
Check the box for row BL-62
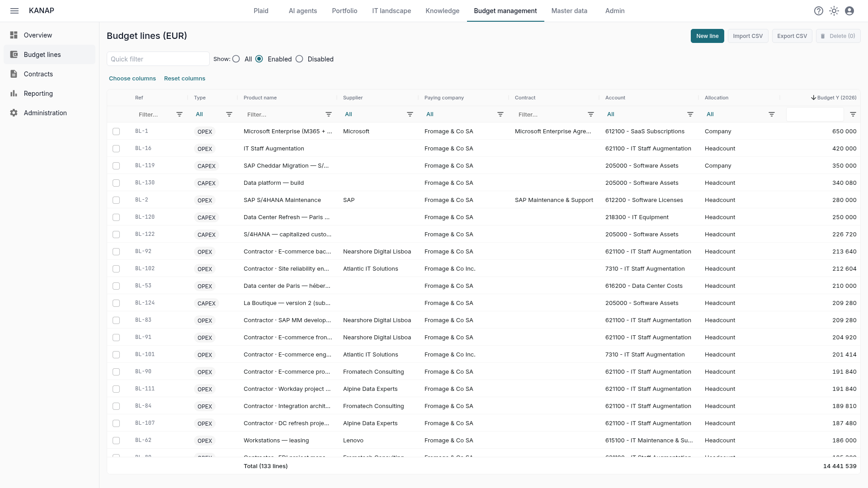[x=116, y=441]
